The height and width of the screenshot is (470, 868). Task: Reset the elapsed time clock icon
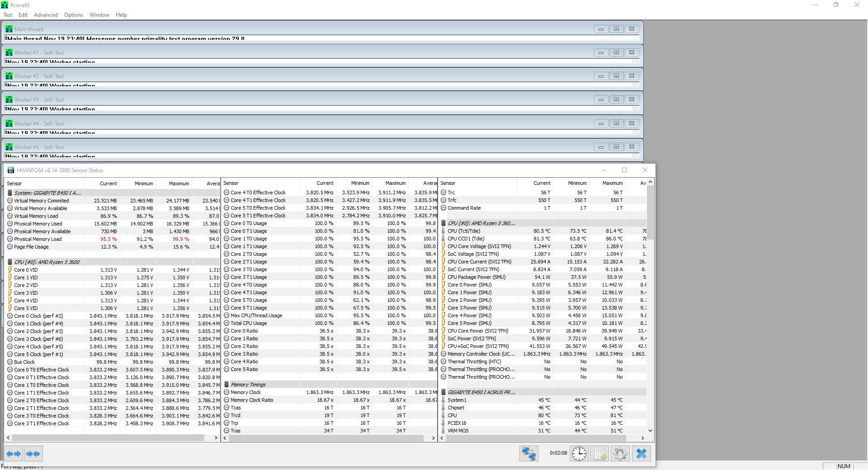pyautogui.click(x=579, y=453)
